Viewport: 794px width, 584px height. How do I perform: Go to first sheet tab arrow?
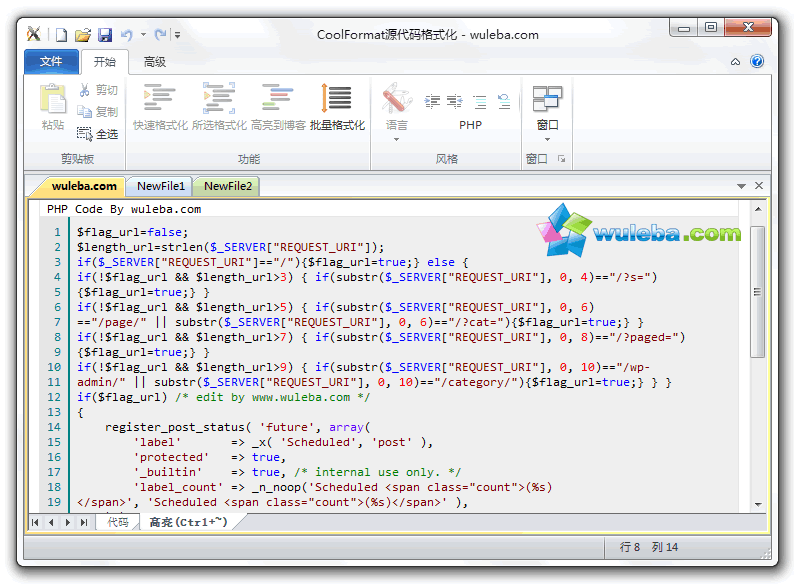click(x=35, y=522)
